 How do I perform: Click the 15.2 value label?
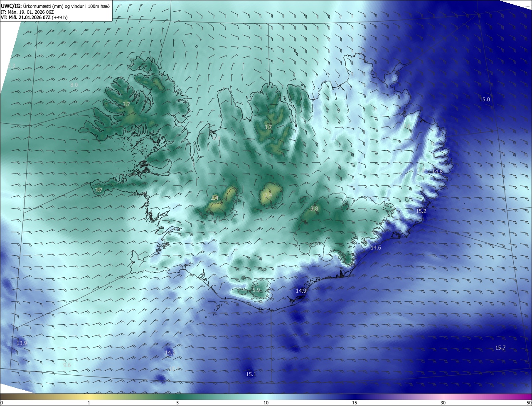pos(421,211)
